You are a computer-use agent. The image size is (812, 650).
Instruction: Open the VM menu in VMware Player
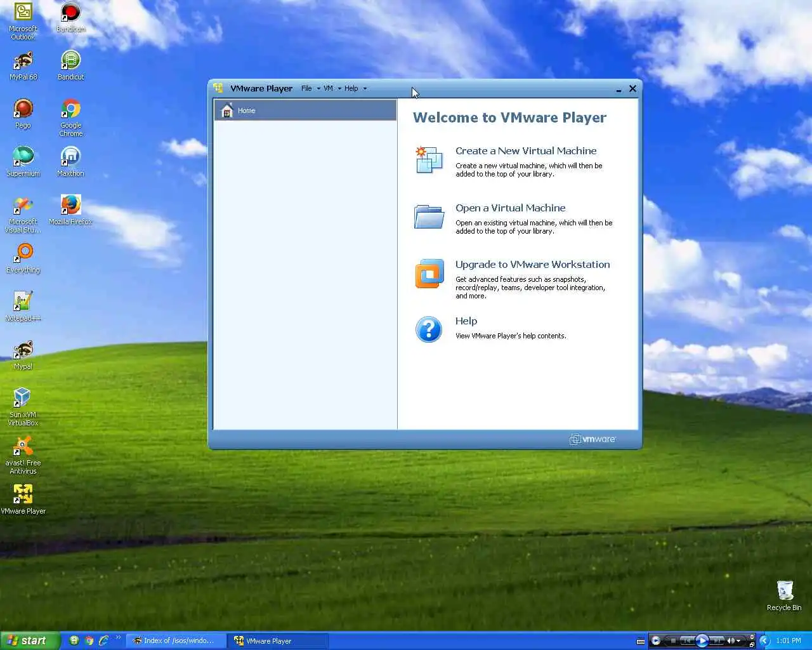332,88
